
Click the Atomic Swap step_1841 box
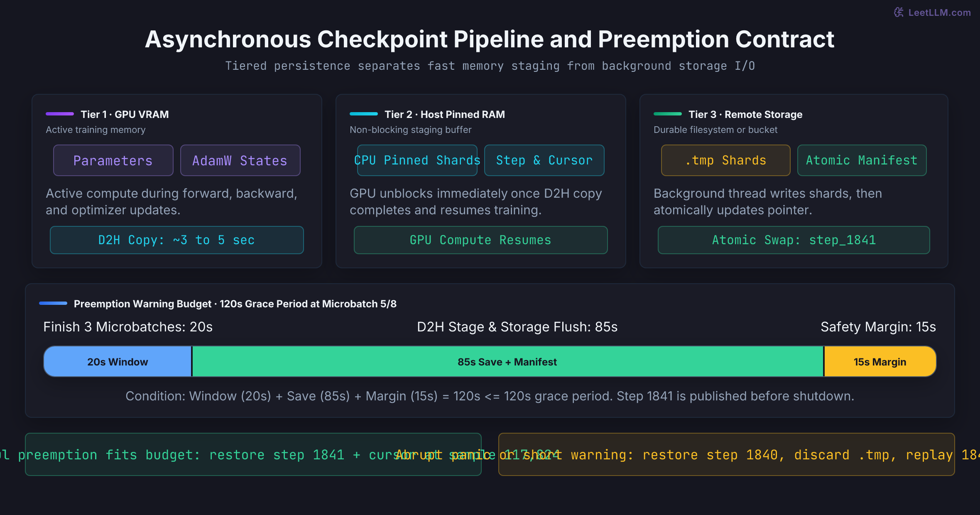point(794,240)
